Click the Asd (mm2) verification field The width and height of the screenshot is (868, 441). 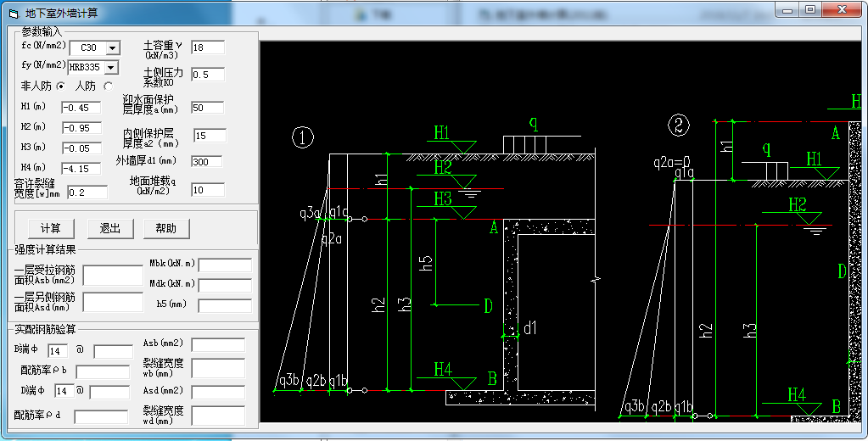click(218, 393)
